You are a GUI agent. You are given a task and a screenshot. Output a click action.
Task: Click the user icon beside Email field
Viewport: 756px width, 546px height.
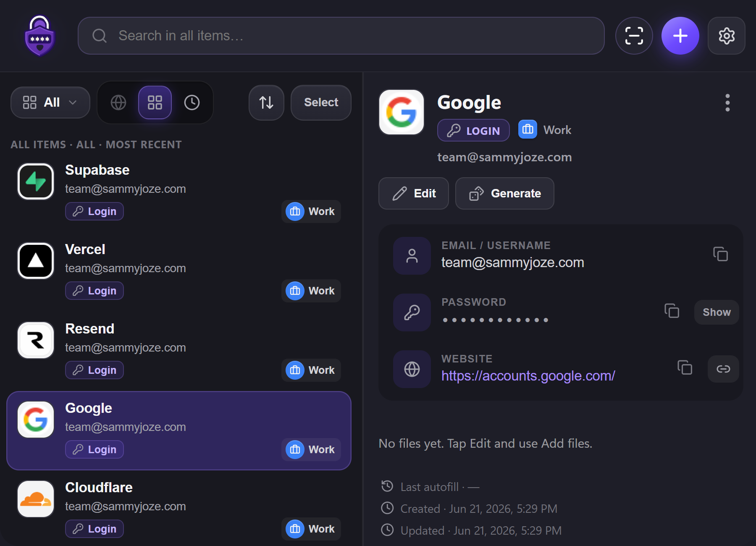412,256
